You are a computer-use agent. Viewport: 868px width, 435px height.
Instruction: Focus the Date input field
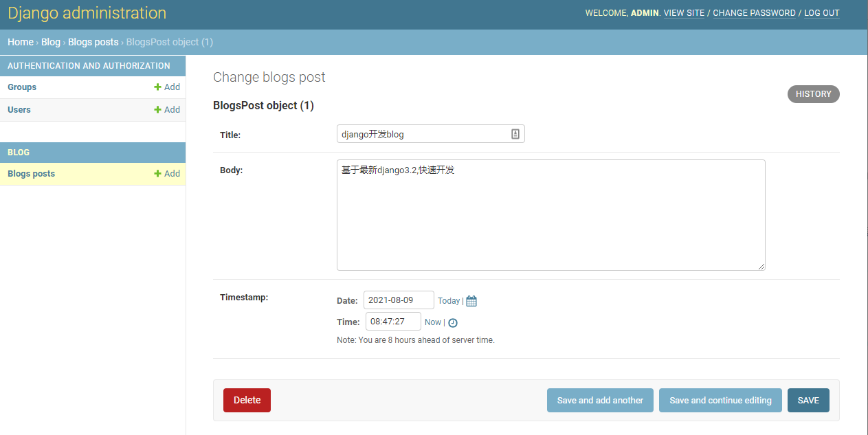click(x=399, y=300)
